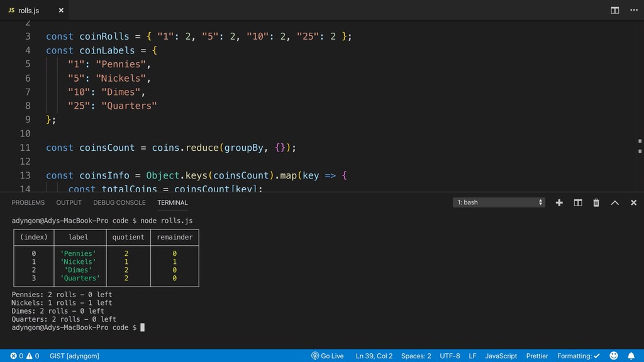Screen dimensions: 644x362
Task: Click the editor overview ruler markers
Action: click(x=640, y=146)
